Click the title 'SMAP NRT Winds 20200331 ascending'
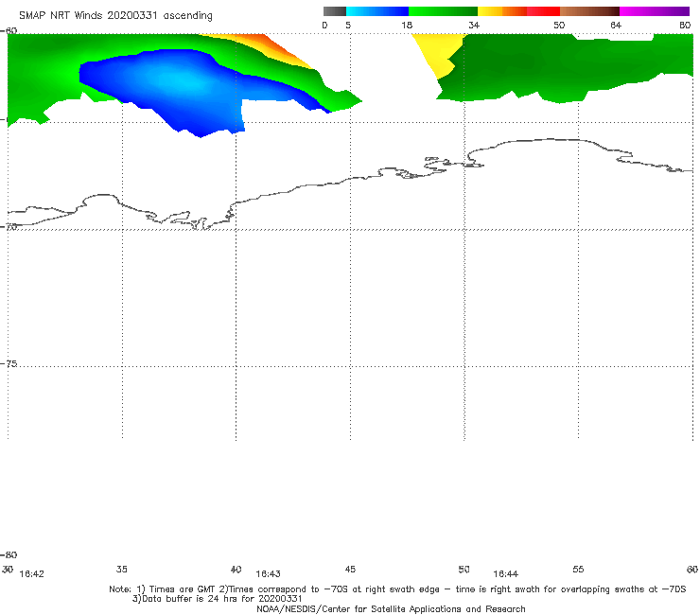The width and height of the screenshot is (700, 615). pyautogui.click(x=115, y=16)
